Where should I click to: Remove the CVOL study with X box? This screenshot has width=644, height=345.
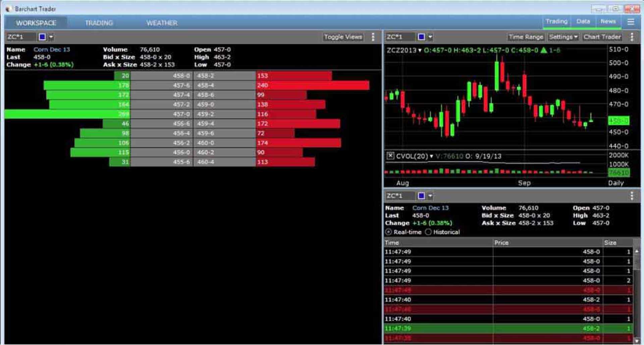(x=390, y=156)
